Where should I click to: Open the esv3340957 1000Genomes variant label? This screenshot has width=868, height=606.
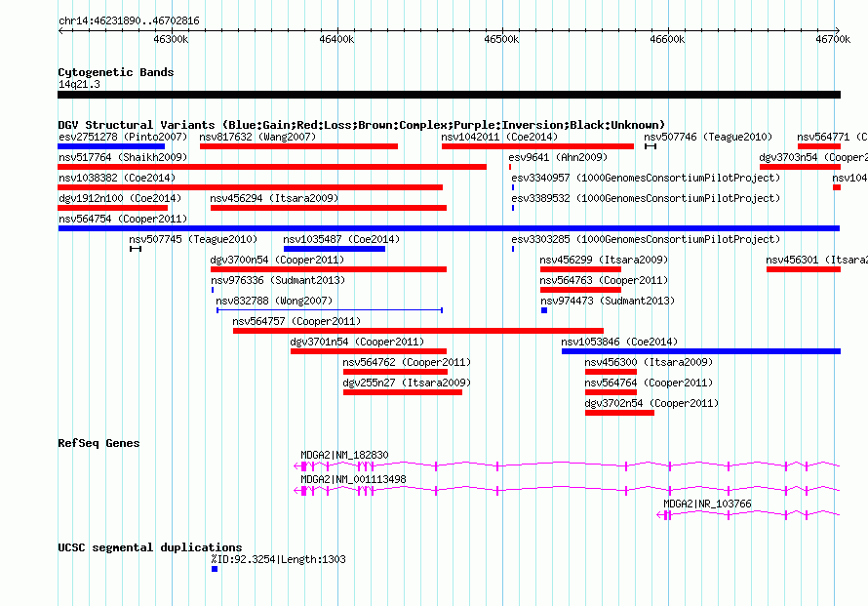646,178
